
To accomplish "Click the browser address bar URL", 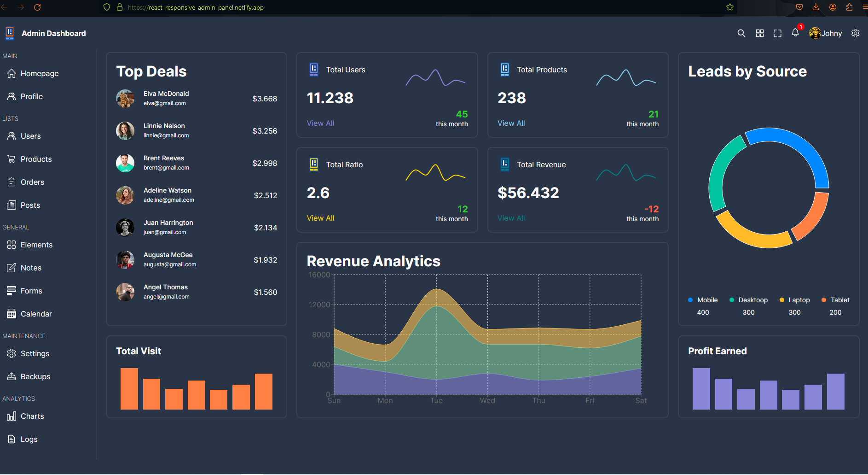I will coord(196,7).
